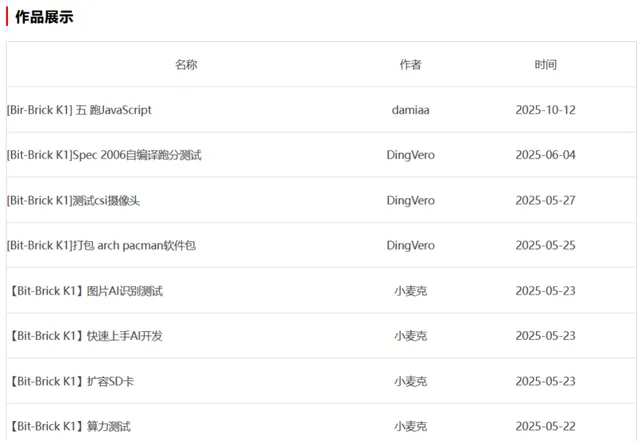This screenshot has height=445, width=640.
Task: Open the Spec 2006自编译跑分测试 article
Action: point(104,155)
